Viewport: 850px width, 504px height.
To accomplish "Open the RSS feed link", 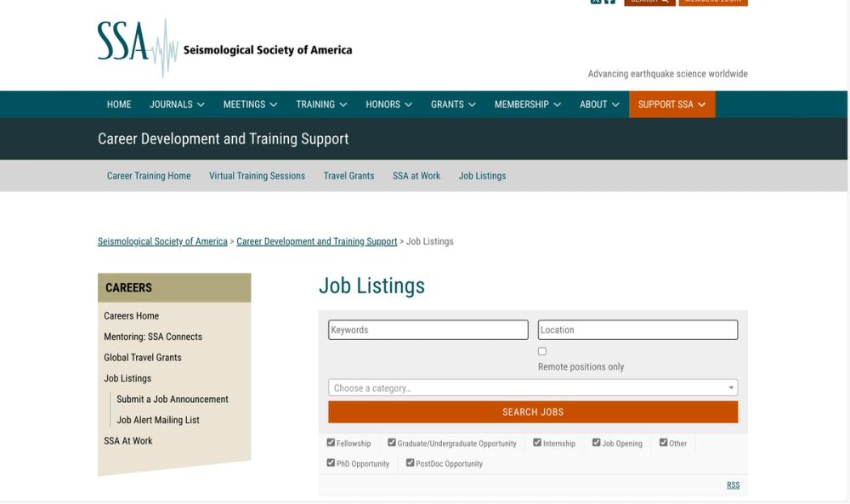I will (x=733, y=485).
